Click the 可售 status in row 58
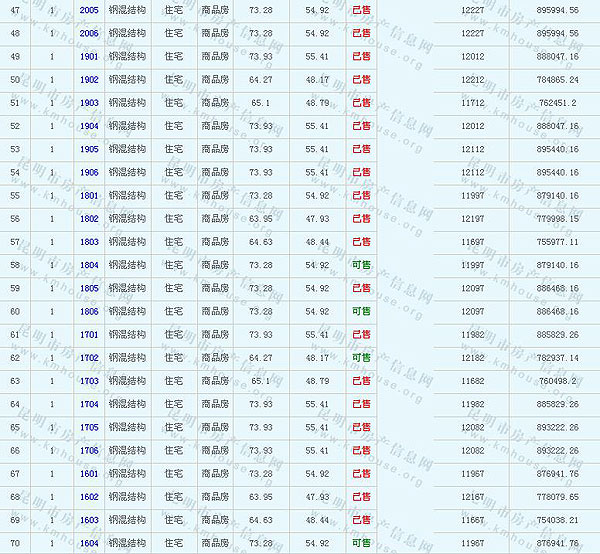The height and width of the screenshot is (554, 600). [361, 265]
